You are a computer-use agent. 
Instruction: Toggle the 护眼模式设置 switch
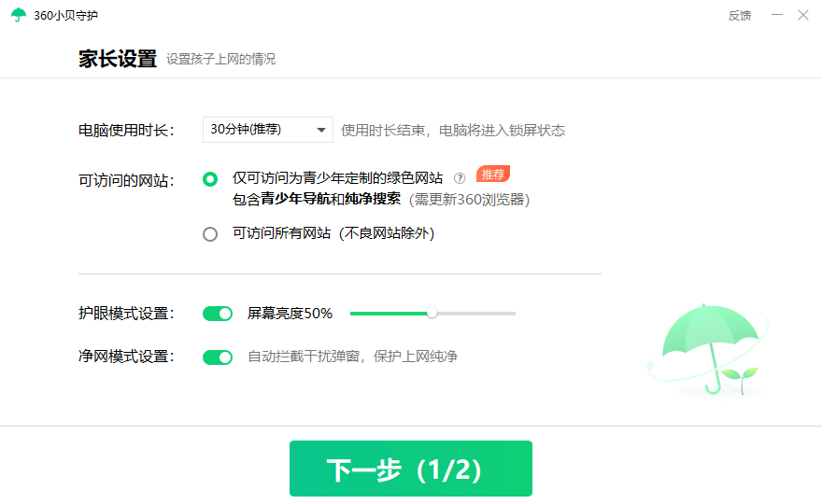pyautogui.click(x=218, y=314)
